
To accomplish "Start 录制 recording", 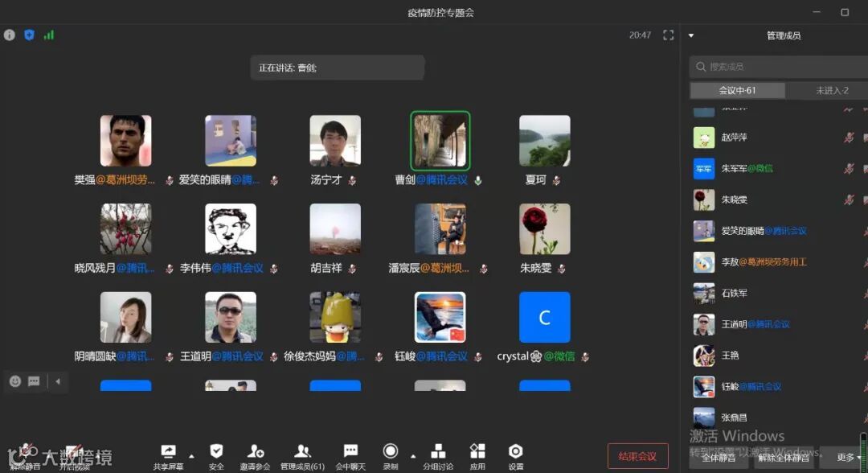I will pos(391,457).
